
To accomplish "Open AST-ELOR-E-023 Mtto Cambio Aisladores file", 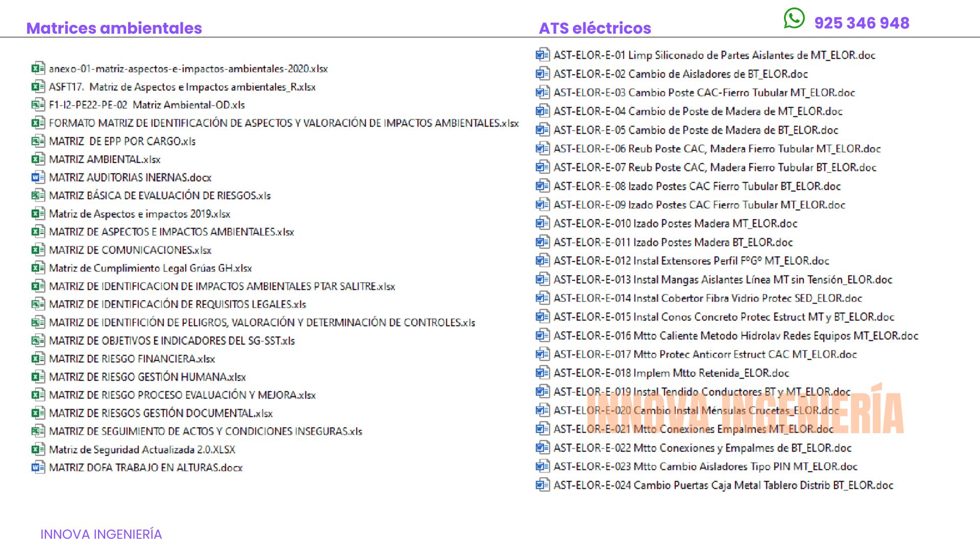I will pos(705,466).
